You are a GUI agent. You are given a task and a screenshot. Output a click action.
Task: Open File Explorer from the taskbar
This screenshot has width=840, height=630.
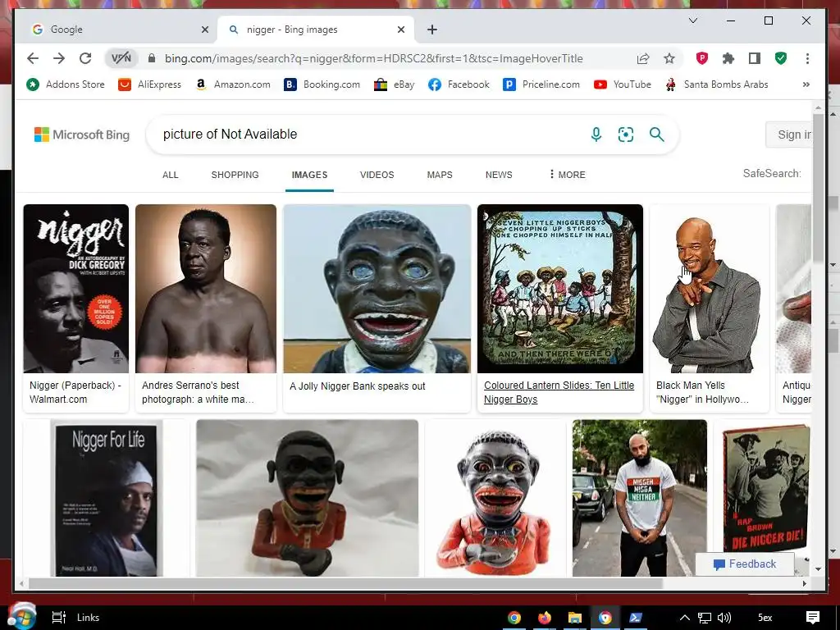(x=575, y=618)
